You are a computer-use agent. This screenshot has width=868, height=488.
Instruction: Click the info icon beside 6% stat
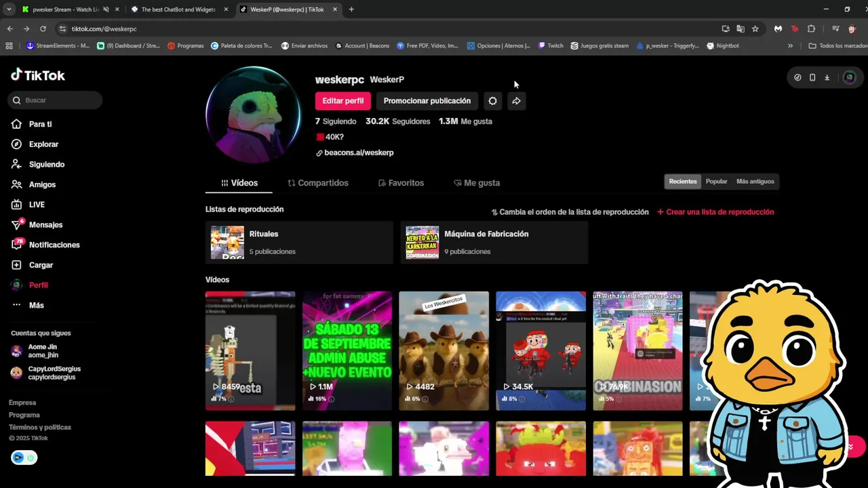coord(425,399)
